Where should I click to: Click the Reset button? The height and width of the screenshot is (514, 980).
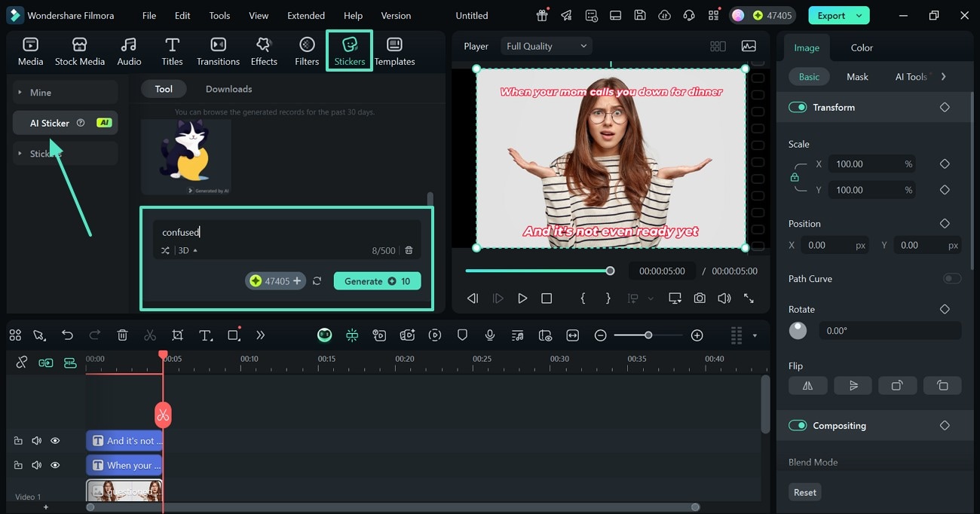pyautogui.click(x=804, y=492)
